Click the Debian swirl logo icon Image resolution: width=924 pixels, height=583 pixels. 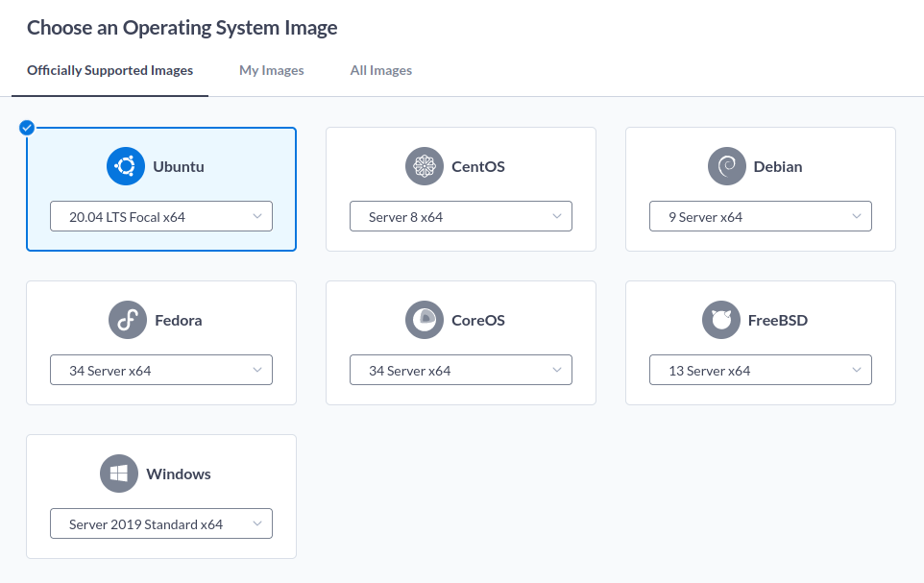726,166
